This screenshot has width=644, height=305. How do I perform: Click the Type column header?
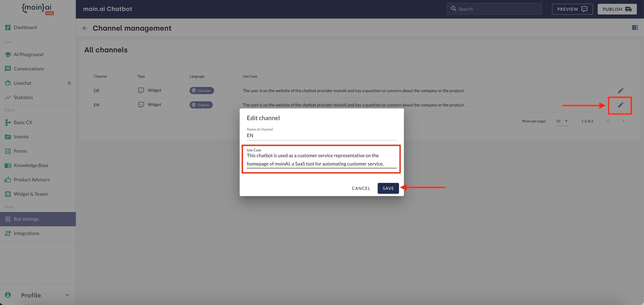coord(141,76)
